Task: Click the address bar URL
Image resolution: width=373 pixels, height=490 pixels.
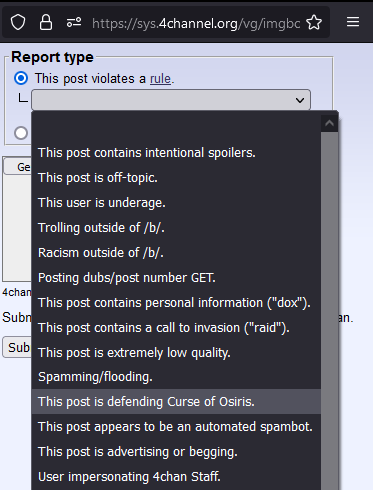Action: point(196,23)
